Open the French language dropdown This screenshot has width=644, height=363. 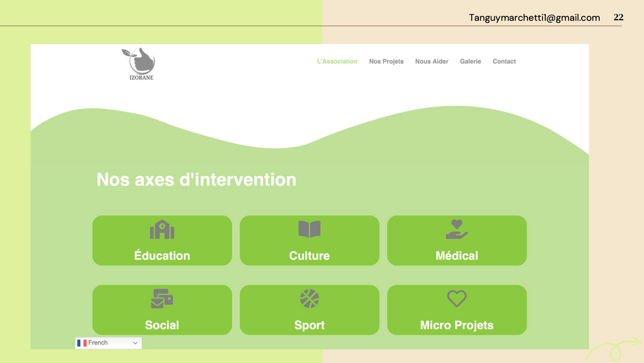[x=109, y=343]
